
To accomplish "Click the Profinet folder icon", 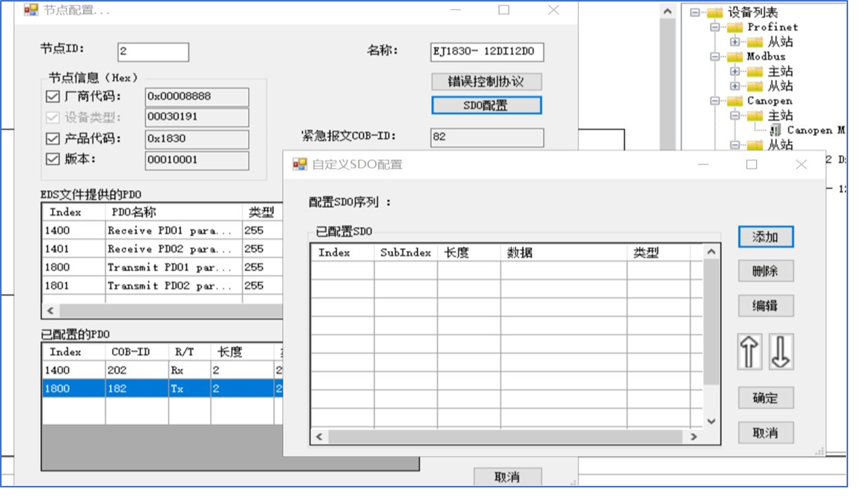I will [x=735, y=27].
